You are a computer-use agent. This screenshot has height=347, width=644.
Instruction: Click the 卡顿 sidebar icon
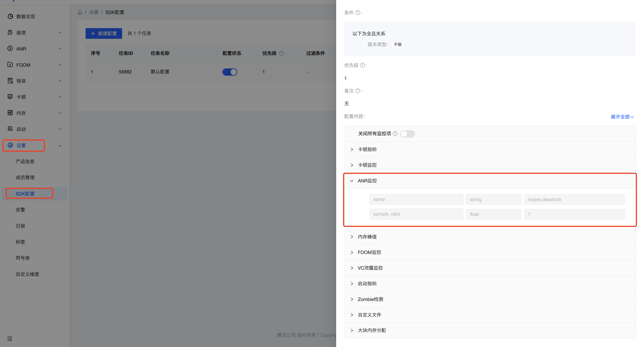[x=10, y=97]
